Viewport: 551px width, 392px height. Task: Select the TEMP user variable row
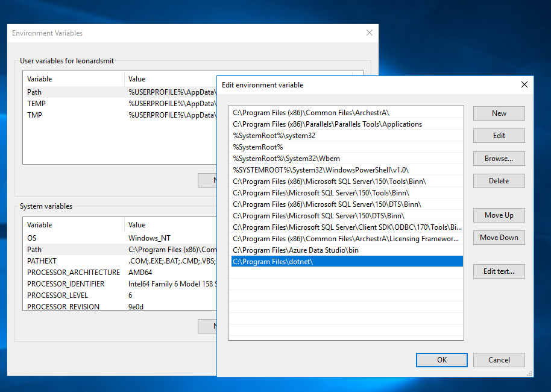pos(36,104)
